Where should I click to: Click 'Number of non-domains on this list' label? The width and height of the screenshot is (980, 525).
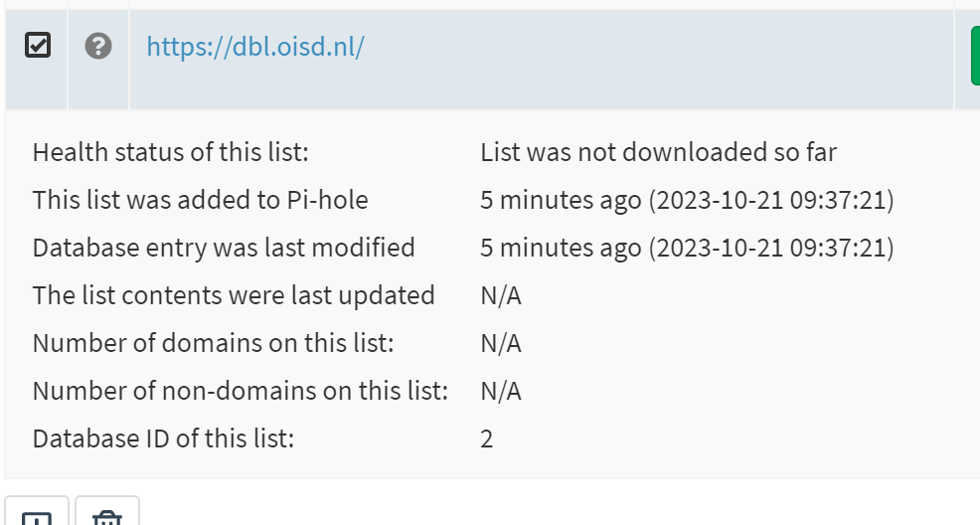241,392
